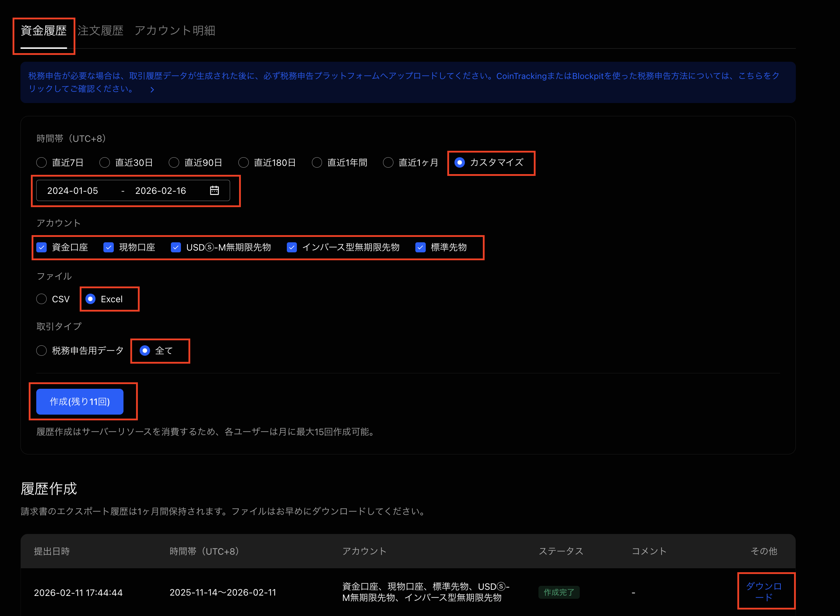Click the ダウンロード link in history table
Viewport: 840px width, 616px height.
click(x=764, y=591)
